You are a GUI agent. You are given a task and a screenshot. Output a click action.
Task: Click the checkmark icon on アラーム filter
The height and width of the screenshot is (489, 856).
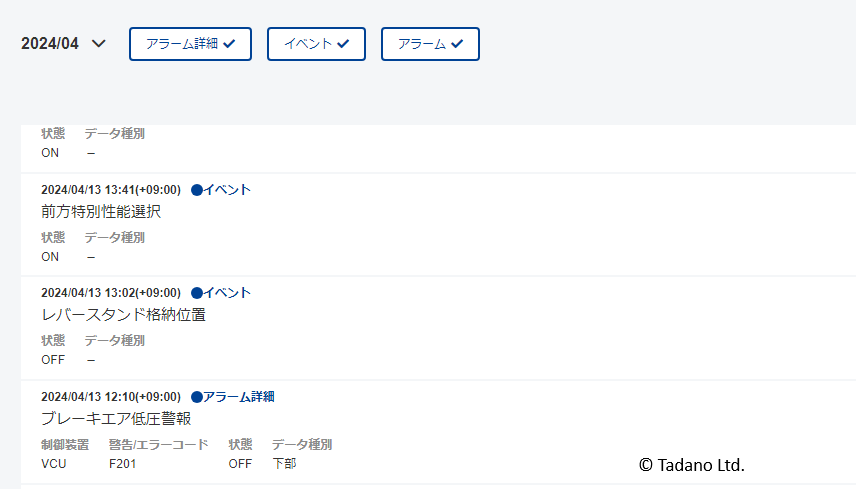(x=457, y=44)
